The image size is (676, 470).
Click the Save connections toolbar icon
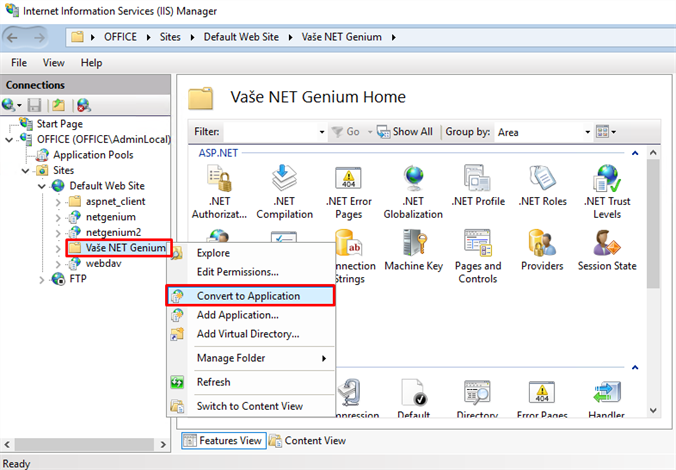[x=34, y=105]
